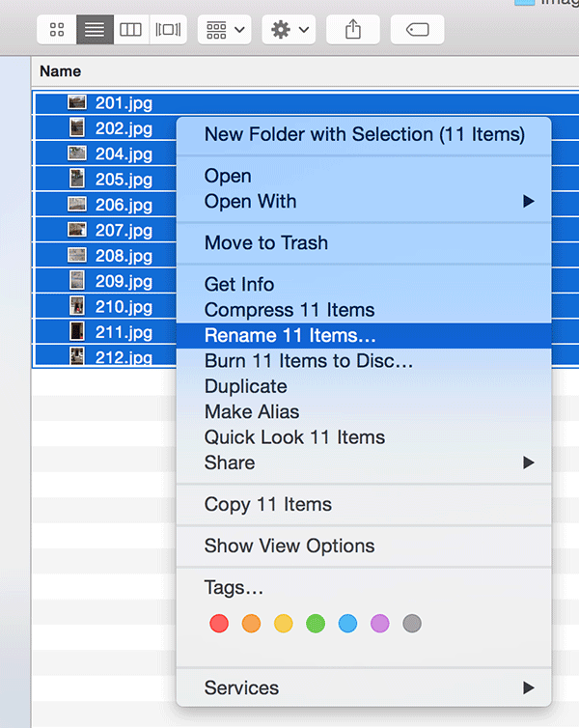Switch Finder to Cover Flow view
The image size is (579, 728).
[x=168, y=30]
